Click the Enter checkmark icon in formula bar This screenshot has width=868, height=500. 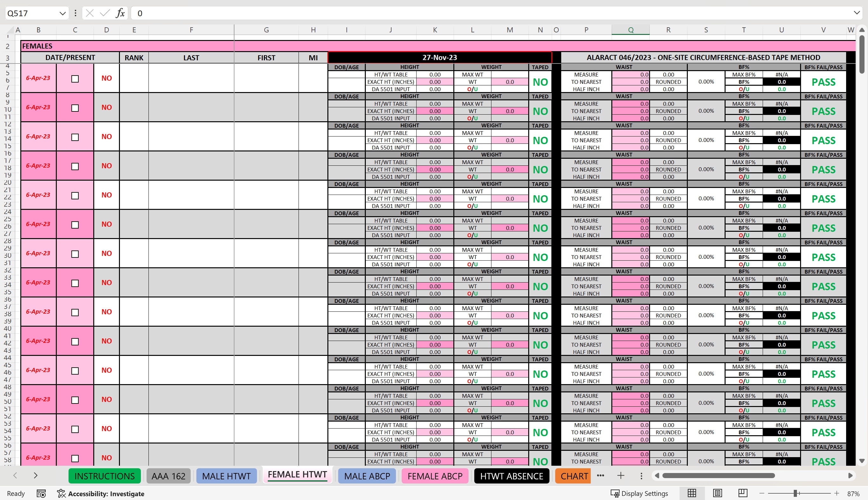pyautogui.click(x=105, y=13)
